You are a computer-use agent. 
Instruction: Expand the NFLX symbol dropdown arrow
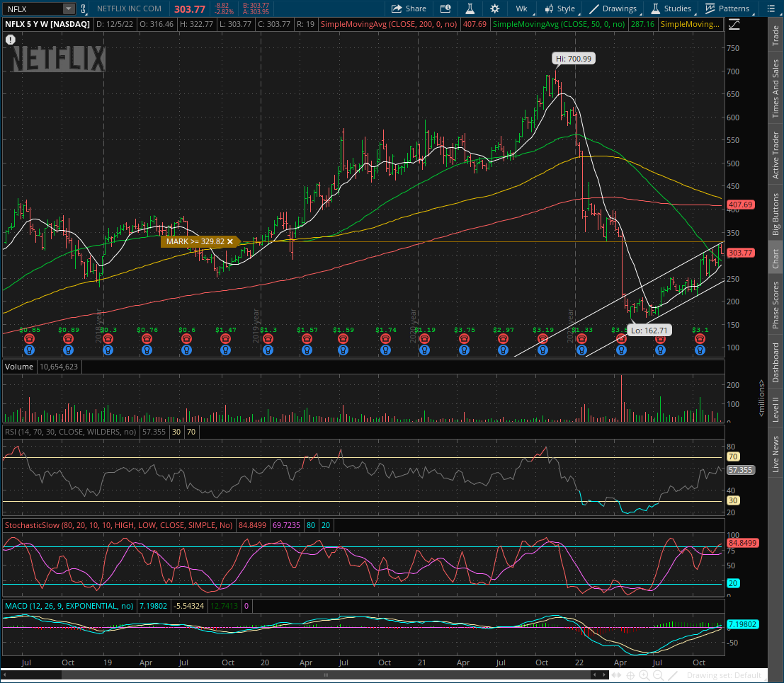click(68, 8)
